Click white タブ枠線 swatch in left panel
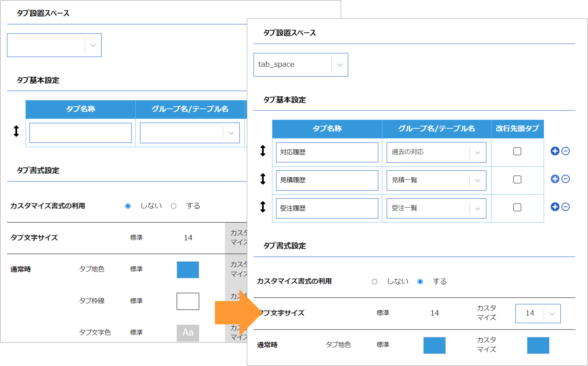Screen dimensions: 588x366 tap(188, 301)
